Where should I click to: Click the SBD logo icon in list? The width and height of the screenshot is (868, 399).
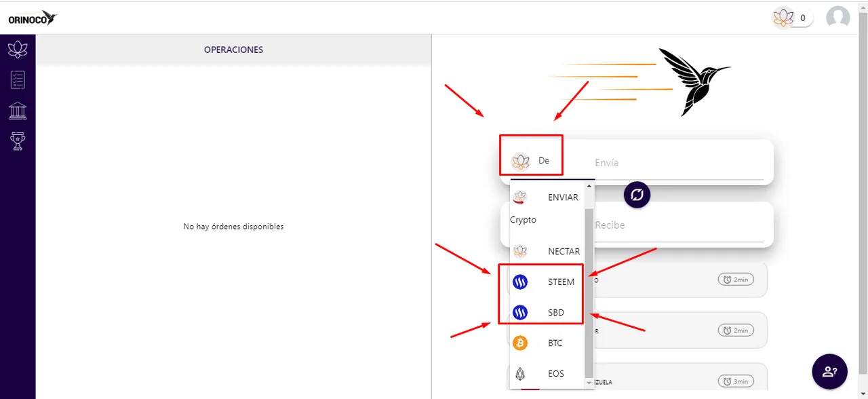(520, 313)
